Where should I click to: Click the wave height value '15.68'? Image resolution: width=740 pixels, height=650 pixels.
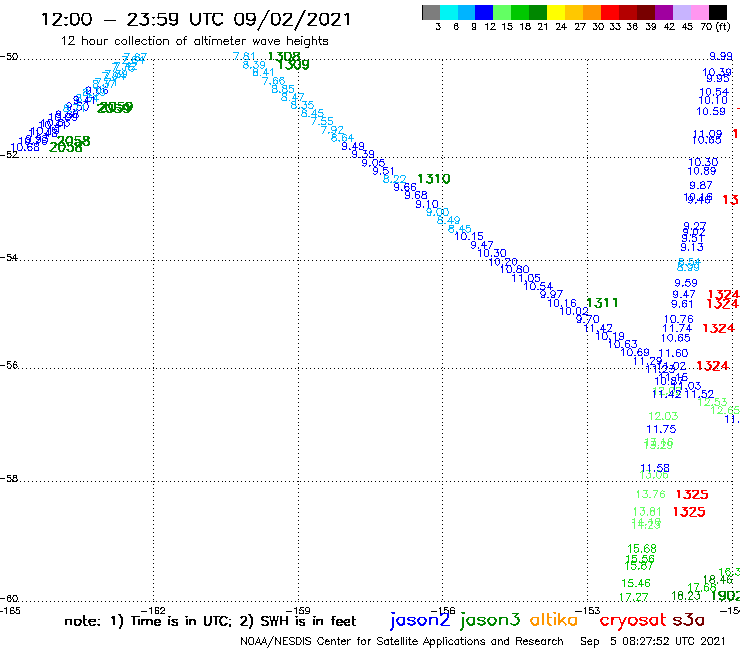[642, 549]
